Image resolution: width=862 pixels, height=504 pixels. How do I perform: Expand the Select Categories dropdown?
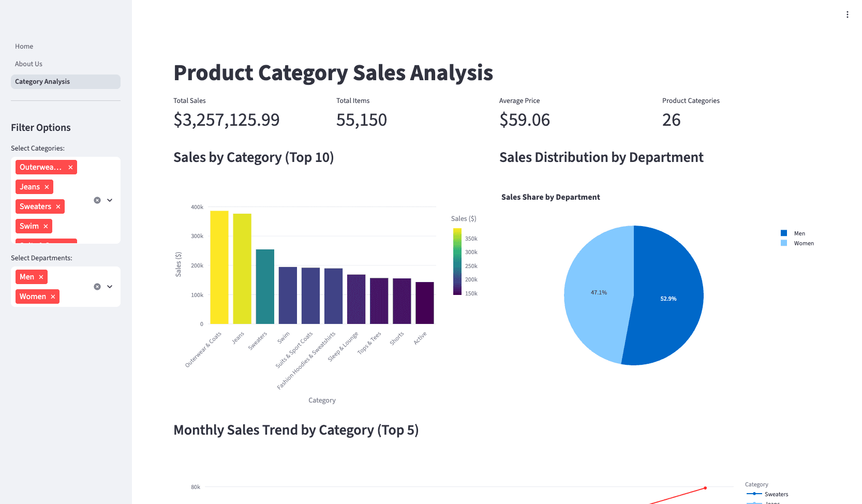click(x=109, y=200)
